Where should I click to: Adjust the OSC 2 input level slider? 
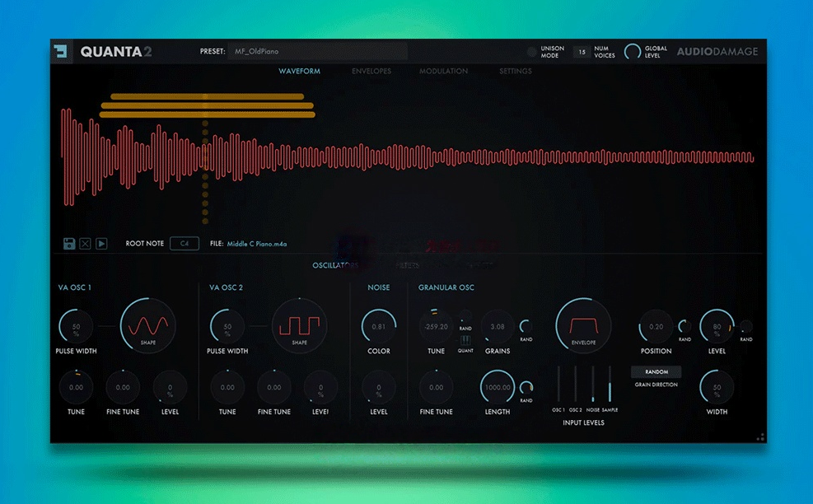point(576,384)
